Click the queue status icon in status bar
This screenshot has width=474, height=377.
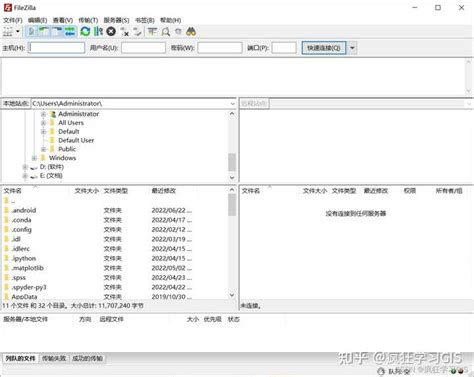[x=381, y=371]
